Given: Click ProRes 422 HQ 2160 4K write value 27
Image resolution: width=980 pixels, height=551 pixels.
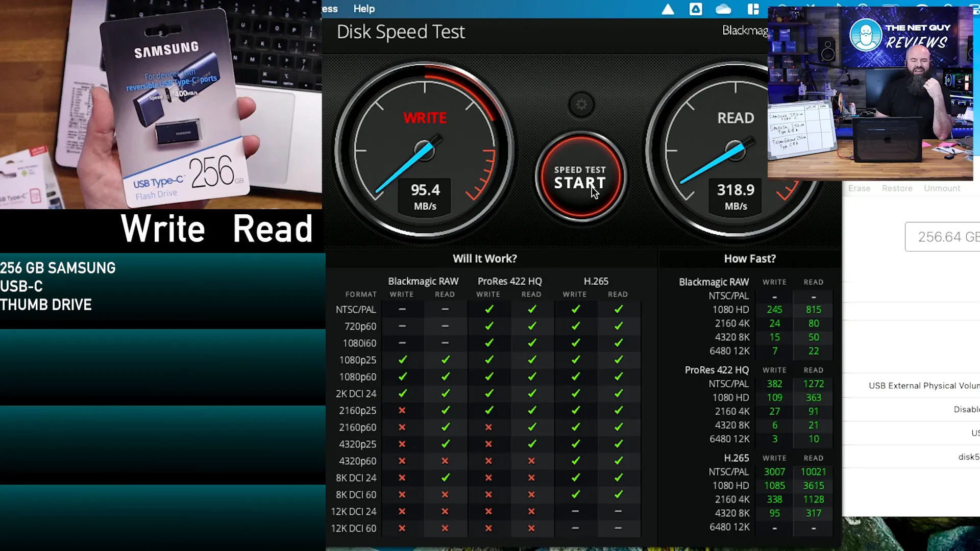Looking at the screenshot, I should coord(775,411).
